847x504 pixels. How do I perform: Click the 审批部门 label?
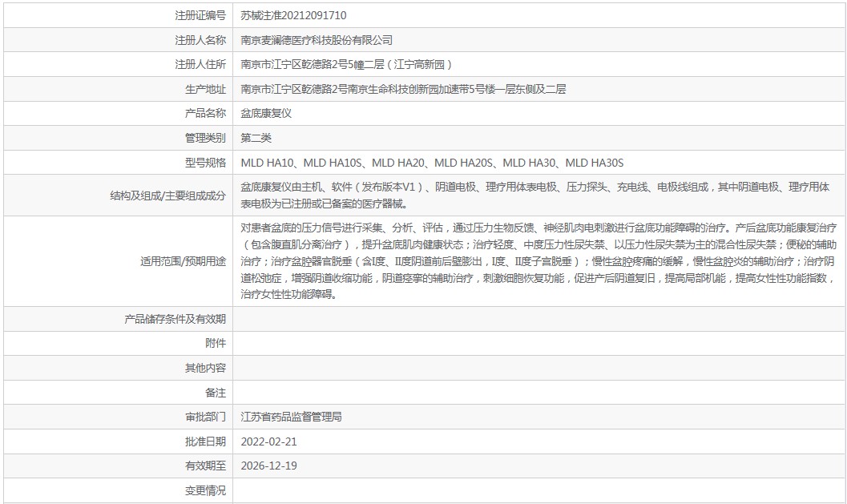[x=205, y=417]
